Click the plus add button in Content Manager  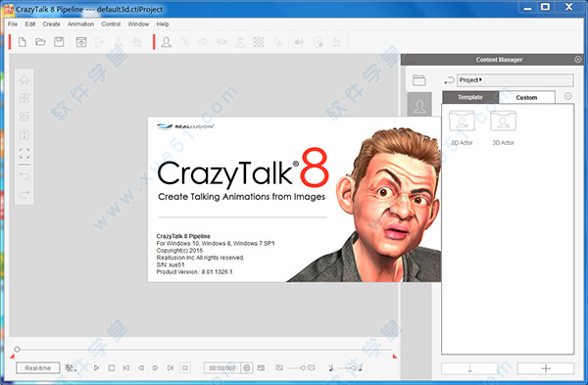[546, 368]
